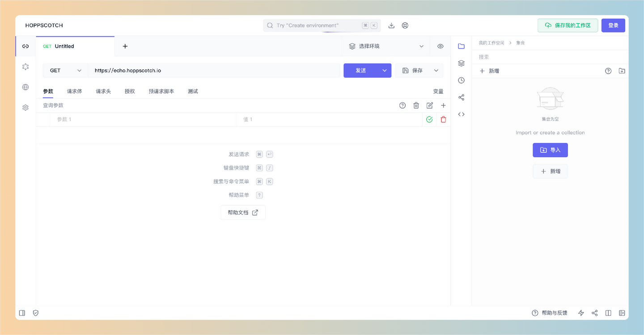The width and height of the screenshot is (644, 335).
Task: Open the GraphQL section in the left sidebar
Action: (x=25, y=66)
